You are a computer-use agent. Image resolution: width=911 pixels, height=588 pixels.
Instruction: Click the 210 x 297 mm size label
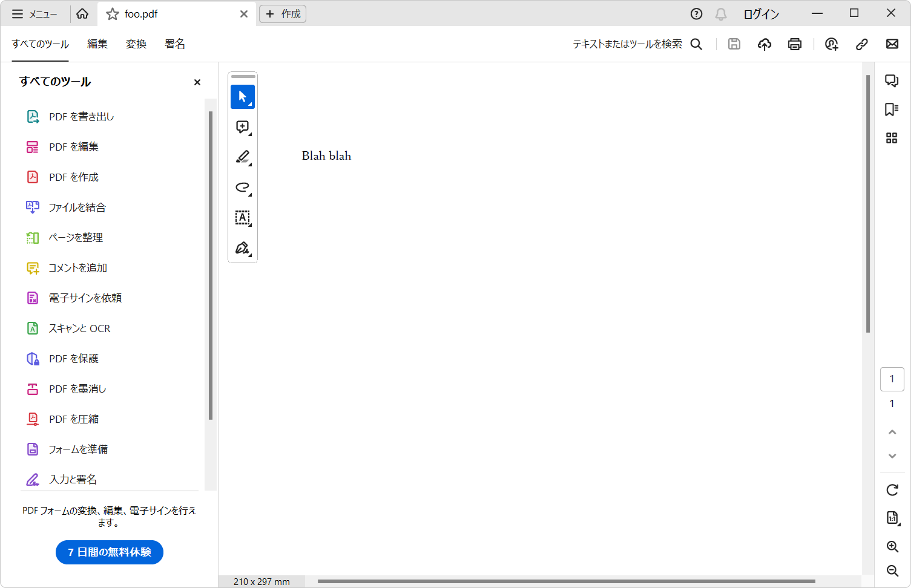(x=261, y=581)
